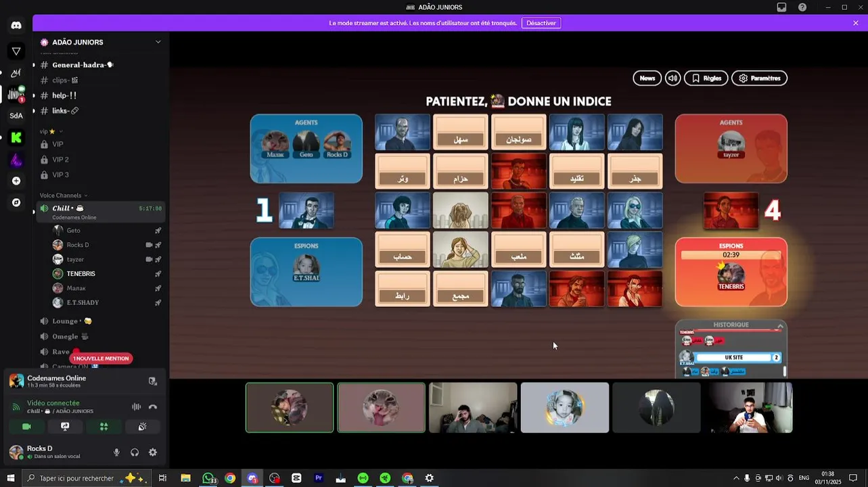Toggle game sound speaker button
The width and height of the screenshot is (868, 487).
click(x=672, y=78)
